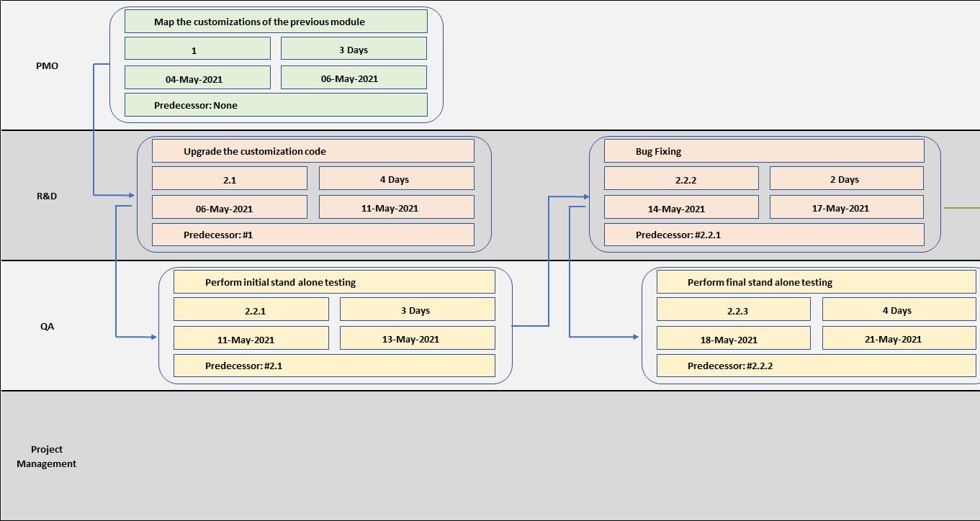
Task: Click the "04-May-2021" start date box
Action: pos(197,77)
